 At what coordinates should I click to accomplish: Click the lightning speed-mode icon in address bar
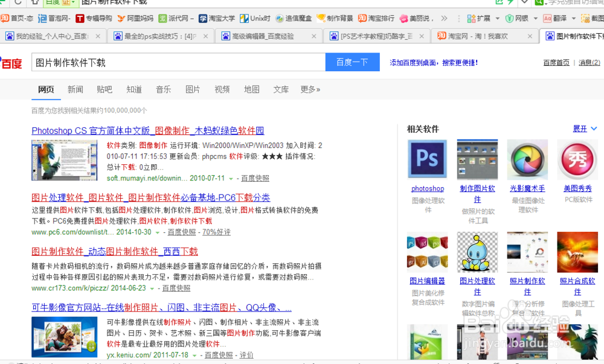tap(510, 2)
